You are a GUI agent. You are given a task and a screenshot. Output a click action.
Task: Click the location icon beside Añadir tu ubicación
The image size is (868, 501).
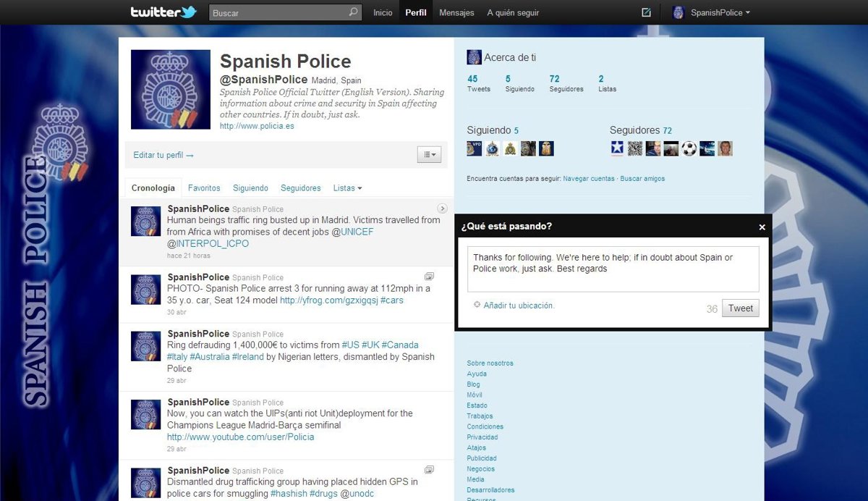(x=477, y=305)
